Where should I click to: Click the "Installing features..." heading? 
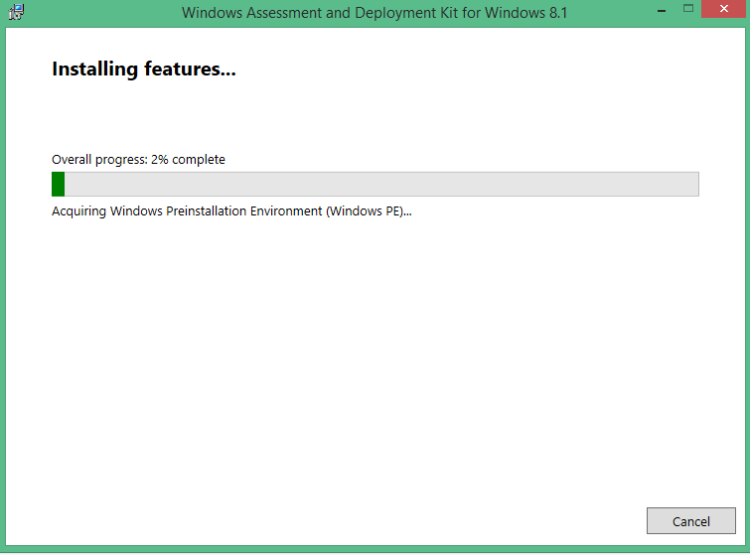pyautogui.click(x=143, y=70)
